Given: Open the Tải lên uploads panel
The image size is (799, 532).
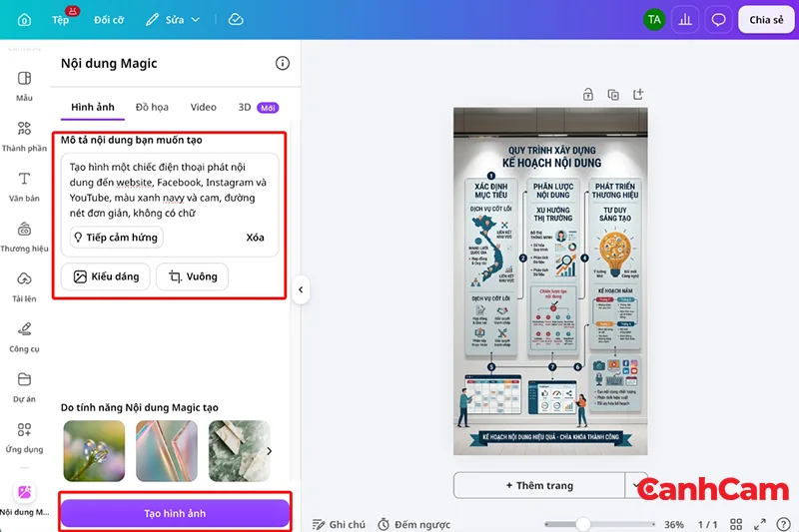Looking at the screenshot, I should (24, 287).
